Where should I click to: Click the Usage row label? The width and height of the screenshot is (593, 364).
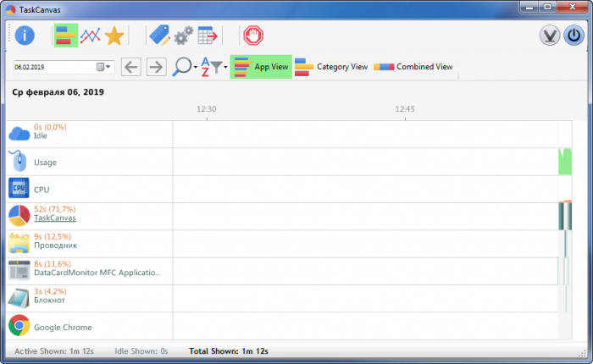(x=45, y=163)
